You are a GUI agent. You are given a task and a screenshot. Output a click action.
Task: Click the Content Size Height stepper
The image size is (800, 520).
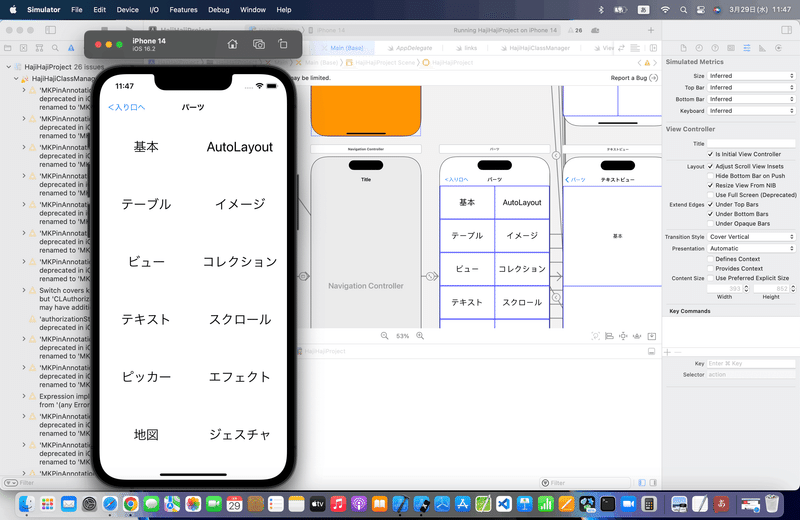coord(793,288)
